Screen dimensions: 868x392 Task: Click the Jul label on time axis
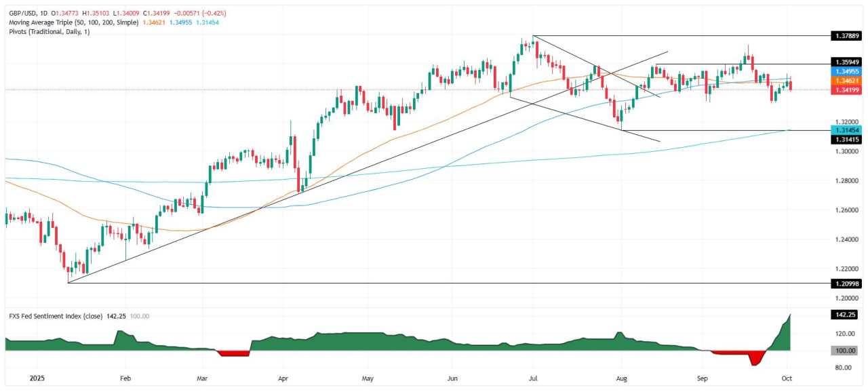coord(533,378)
